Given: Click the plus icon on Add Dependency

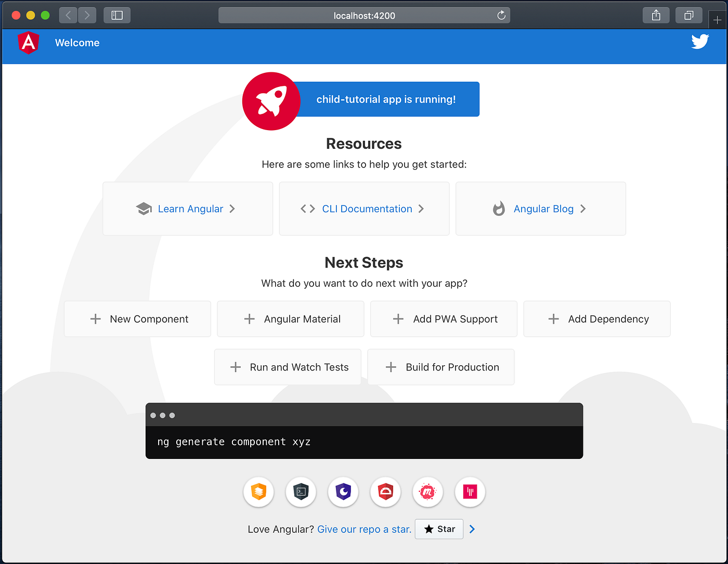Looking at the screenshot, I should click(x=554, y=319).
